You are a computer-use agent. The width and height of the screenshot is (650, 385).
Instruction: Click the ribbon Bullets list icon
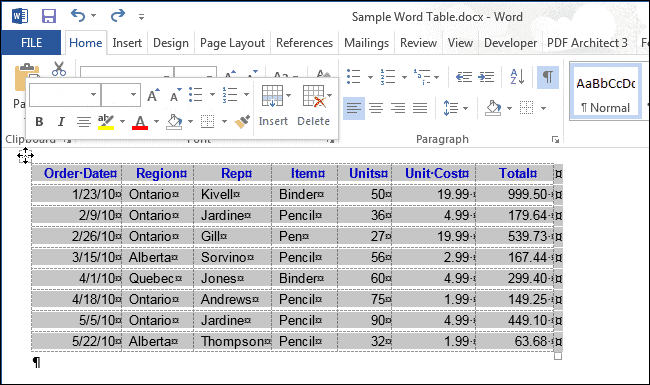(x=354, y=77)
